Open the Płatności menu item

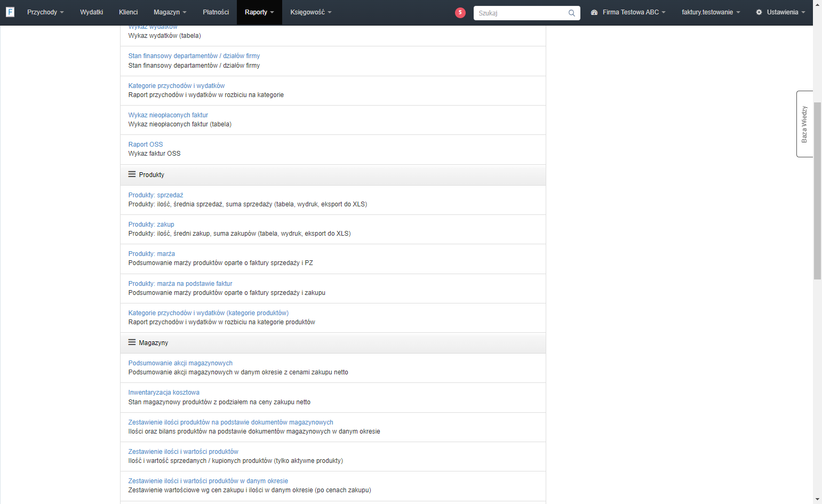coord(216,12)
